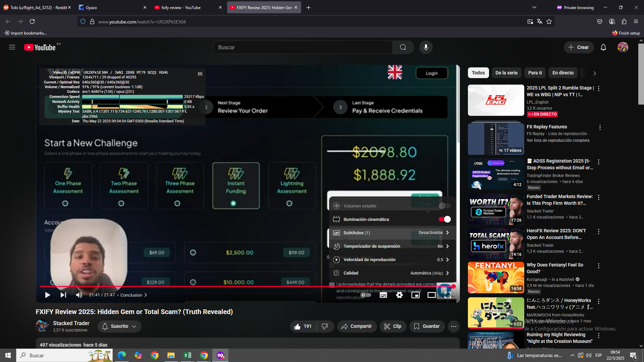Show more filter chips with the arrow
The image size is (644, 362).
[594, 73]
